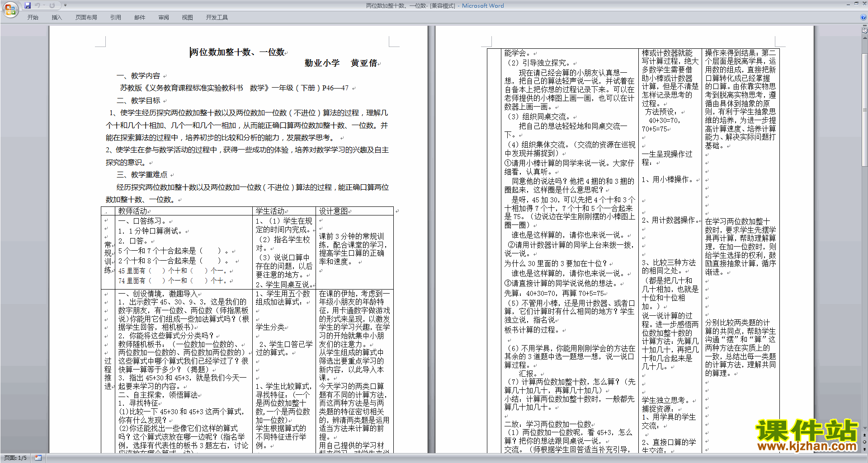This screenshot has width=868, height=463.
Task: Click the macro recording icon in status bar
Action: tap(38, 458)
